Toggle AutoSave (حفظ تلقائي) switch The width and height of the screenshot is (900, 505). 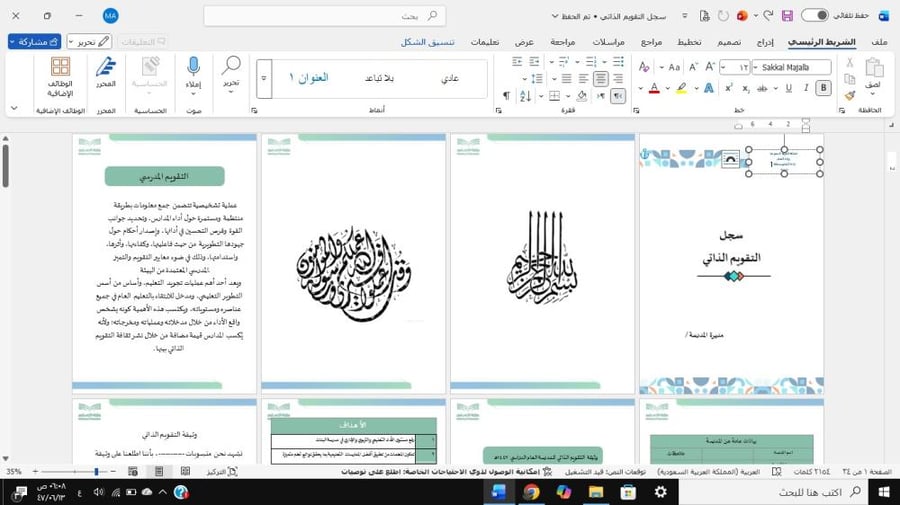coord(814,15)
